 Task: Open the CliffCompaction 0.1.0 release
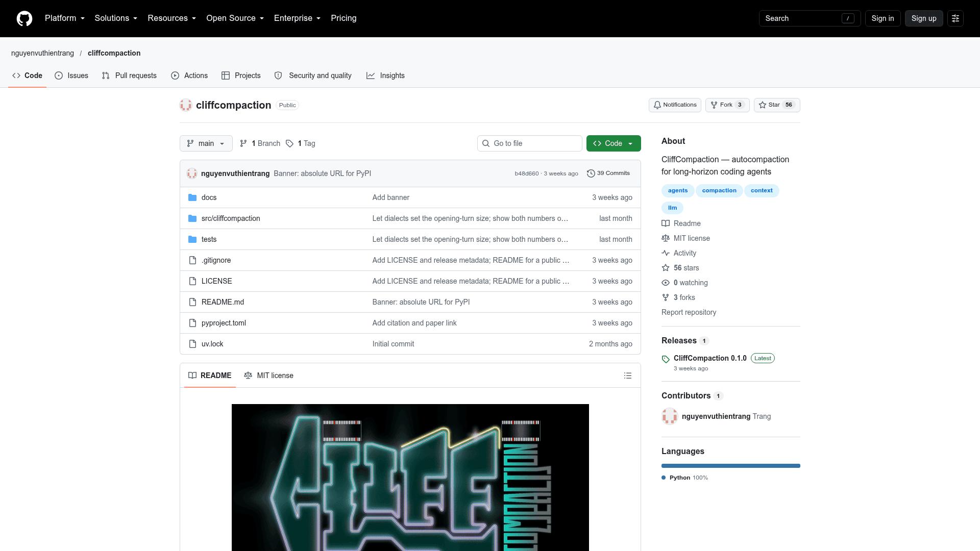pyautogui.click(x=710, y=358)
